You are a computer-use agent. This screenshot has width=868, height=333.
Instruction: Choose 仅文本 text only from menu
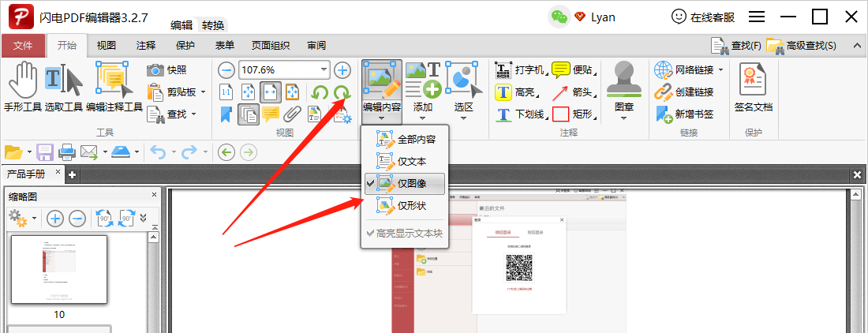[405, 162]
